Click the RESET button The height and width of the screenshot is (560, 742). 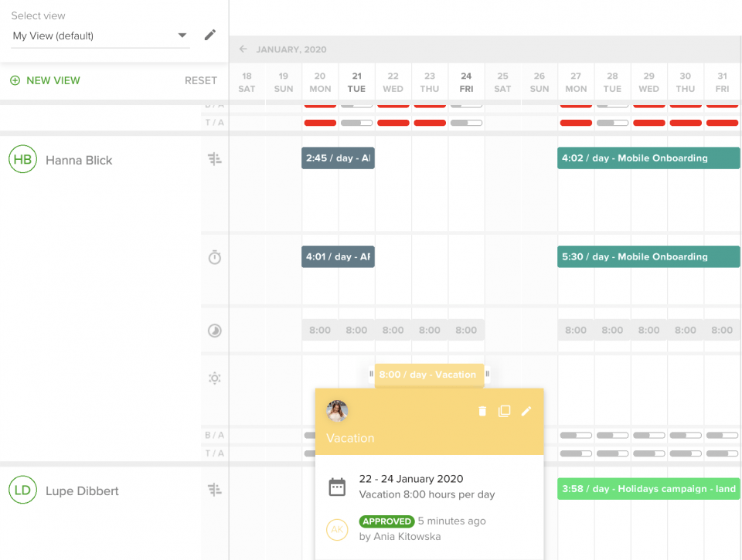click(x=201, y=80)
